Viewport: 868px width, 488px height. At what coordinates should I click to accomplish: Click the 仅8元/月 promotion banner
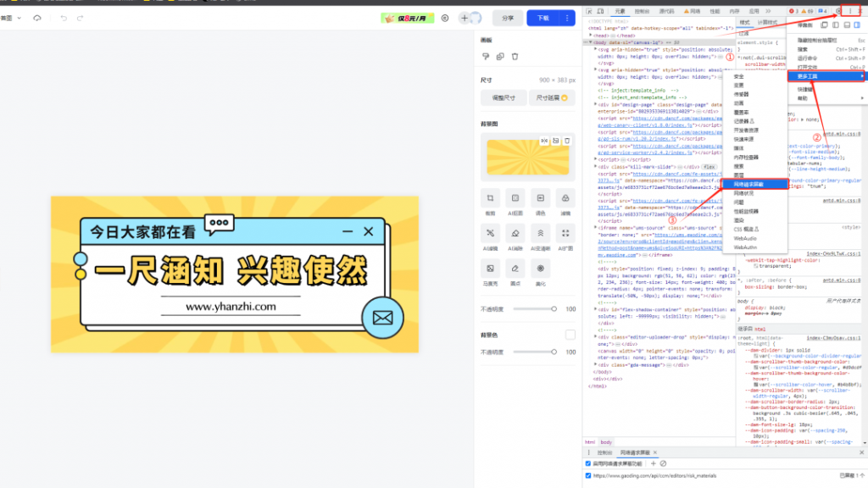pos(408,19)
